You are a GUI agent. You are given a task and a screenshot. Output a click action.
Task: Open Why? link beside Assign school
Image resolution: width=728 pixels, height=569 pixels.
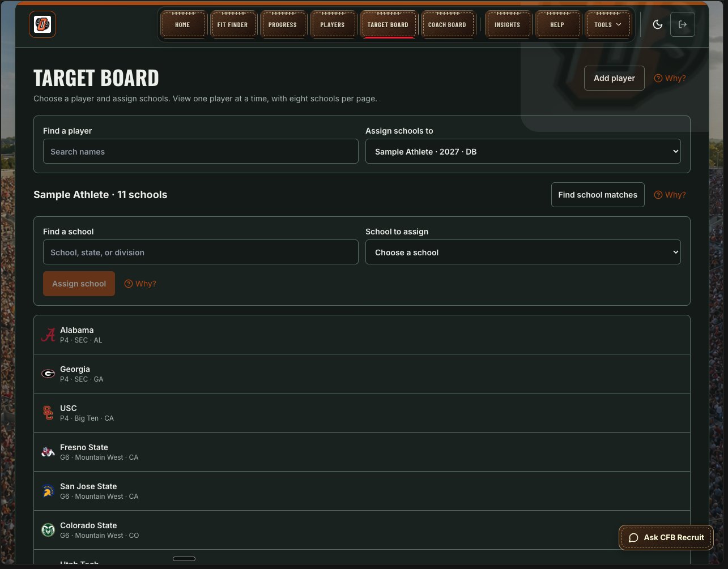click(140, 284)
